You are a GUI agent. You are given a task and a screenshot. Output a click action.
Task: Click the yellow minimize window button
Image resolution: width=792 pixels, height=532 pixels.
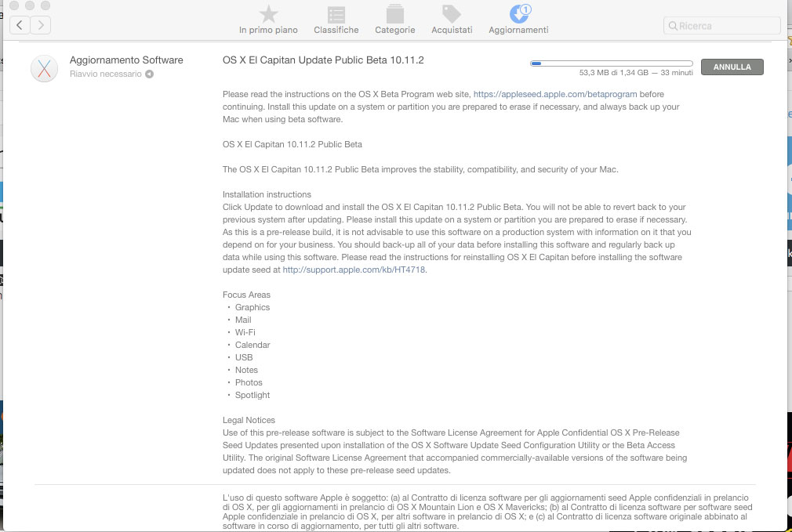(30, 5)
